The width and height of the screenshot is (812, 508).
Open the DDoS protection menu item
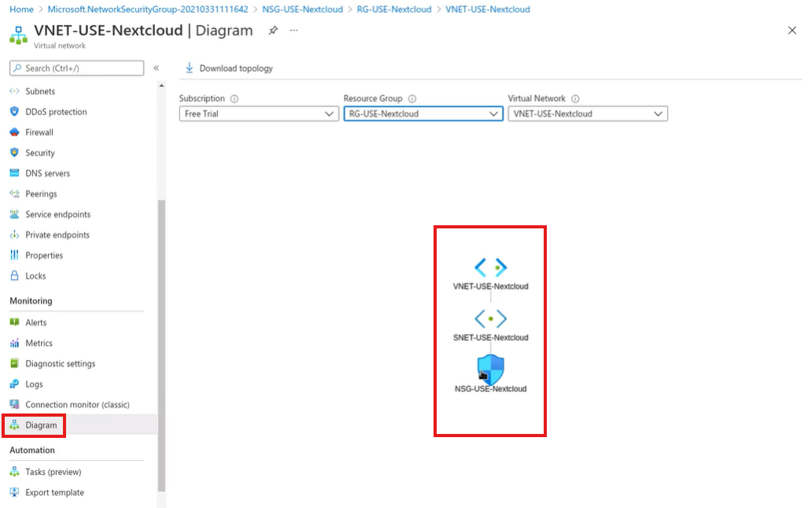tap(56, 112)
